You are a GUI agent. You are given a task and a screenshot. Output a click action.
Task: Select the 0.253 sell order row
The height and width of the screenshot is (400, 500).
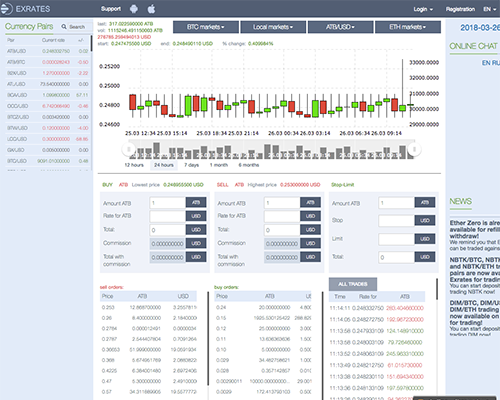(149, 307)
